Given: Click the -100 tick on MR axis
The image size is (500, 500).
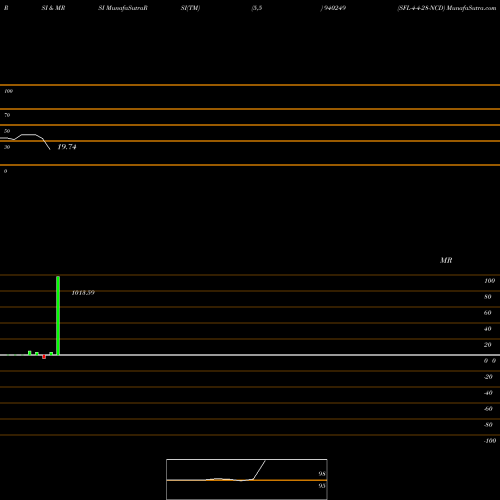Looking at the screenshot, I should 490,441.
